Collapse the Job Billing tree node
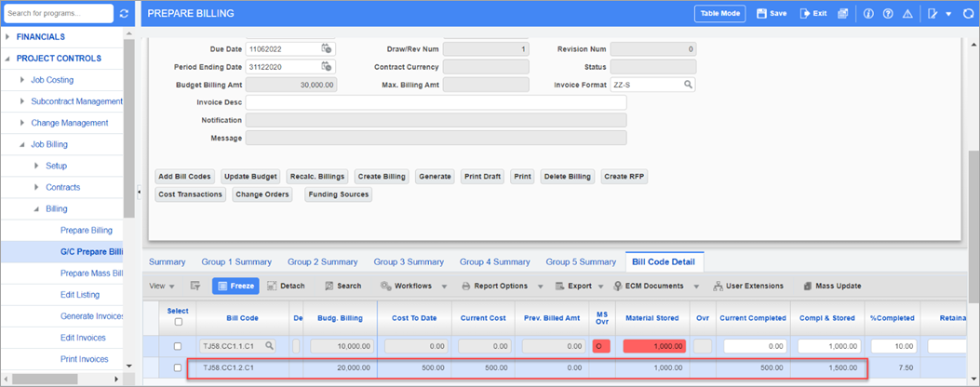 pos(22,144)
